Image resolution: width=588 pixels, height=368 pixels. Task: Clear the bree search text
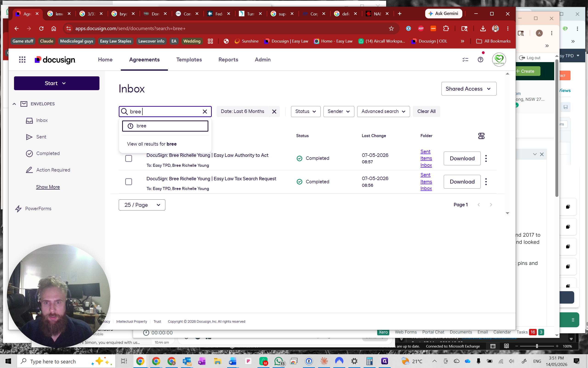click(x=205, y=112)
